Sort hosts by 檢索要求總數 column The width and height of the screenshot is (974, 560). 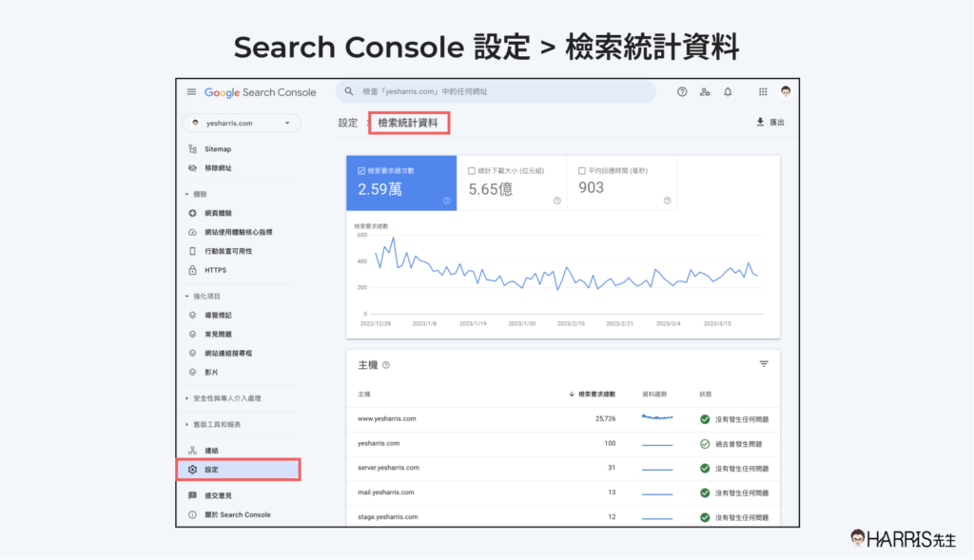[592, 395]
